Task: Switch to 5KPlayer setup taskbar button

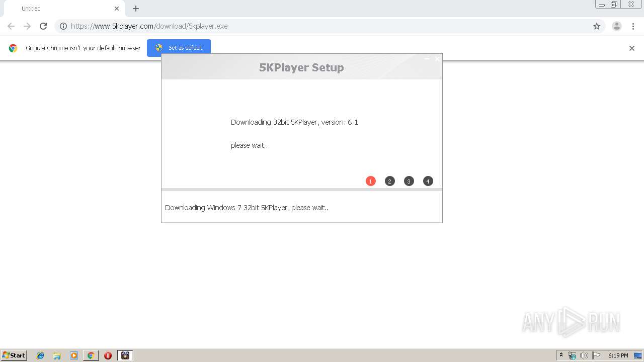Action: pos(125,355)
